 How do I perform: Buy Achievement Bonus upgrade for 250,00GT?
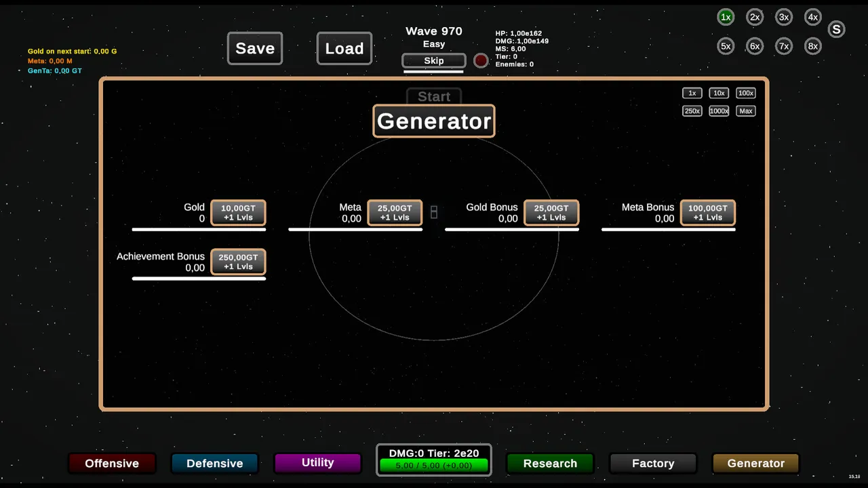238,262
